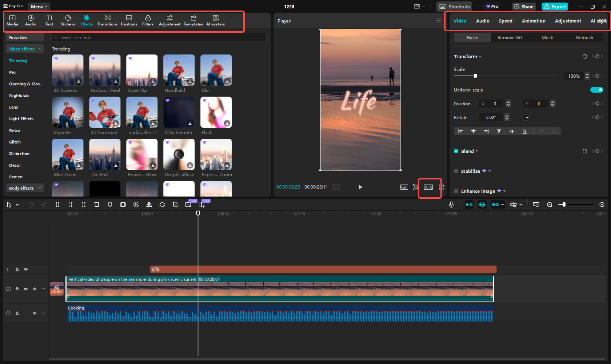Select the Split tool in the timeline toolbar
The width and height of the screenshot is (611, 364).
(57, 205)
